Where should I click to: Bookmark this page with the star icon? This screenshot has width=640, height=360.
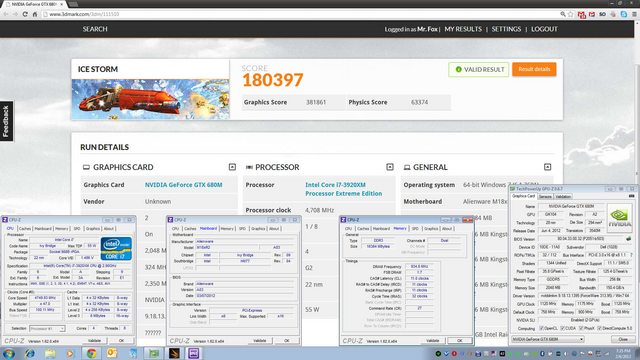coord(571,14)
